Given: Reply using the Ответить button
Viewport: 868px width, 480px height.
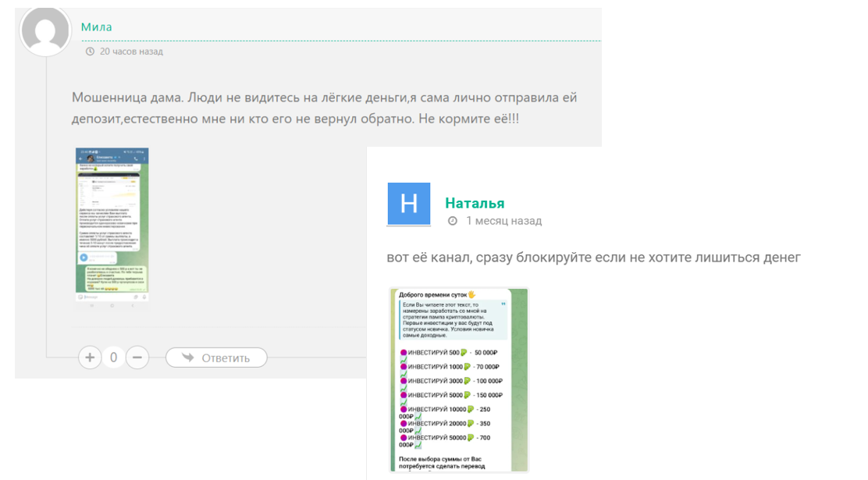Looking at the screenshot, I should (216, 357).
